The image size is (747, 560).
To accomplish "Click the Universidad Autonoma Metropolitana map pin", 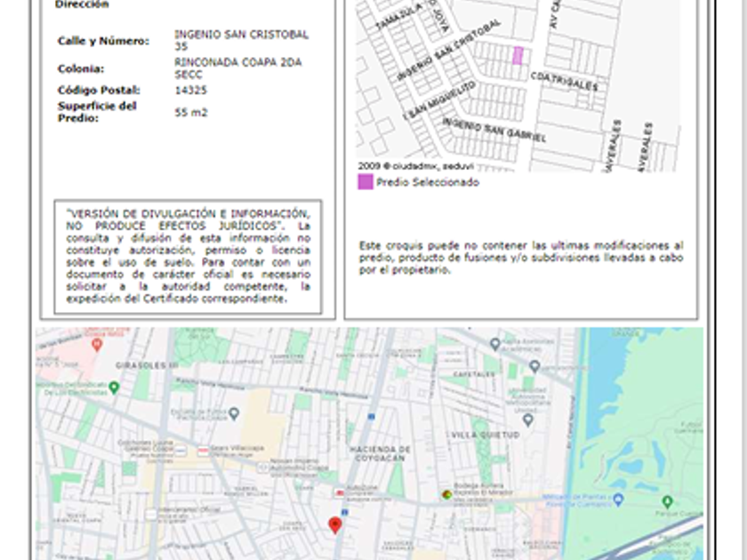I will tap(527, 420).
